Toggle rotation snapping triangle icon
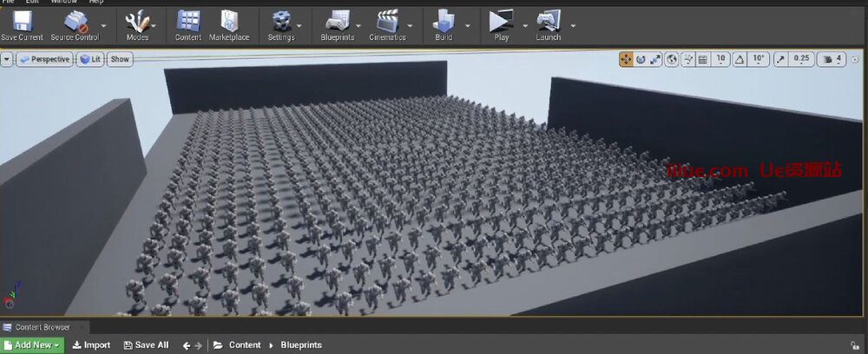Screen dimensions: 868x354 tap(740, 59)
